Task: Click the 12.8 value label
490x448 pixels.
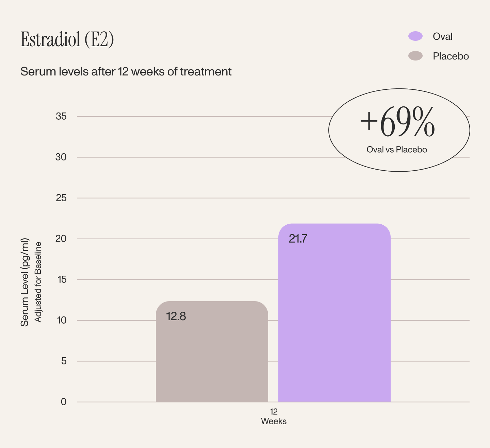Action: pos(176,316)
